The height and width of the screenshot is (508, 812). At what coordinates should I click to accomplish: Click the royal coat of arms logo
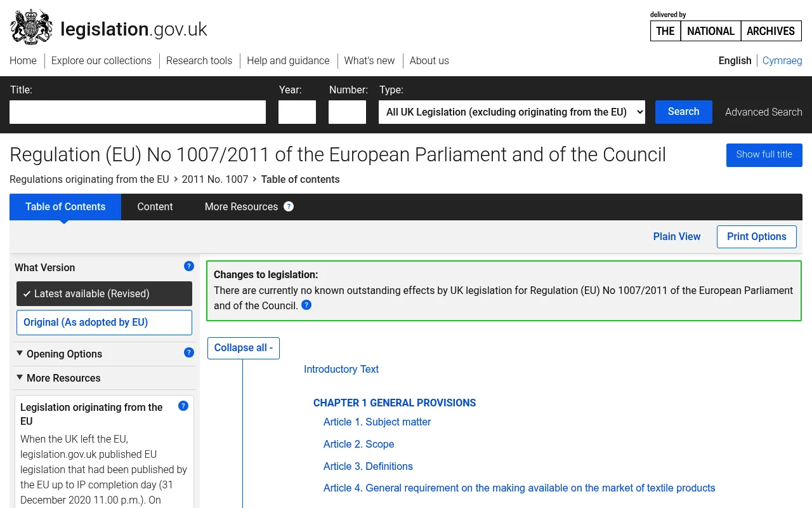pyautogui.click(x=31, y=27)
